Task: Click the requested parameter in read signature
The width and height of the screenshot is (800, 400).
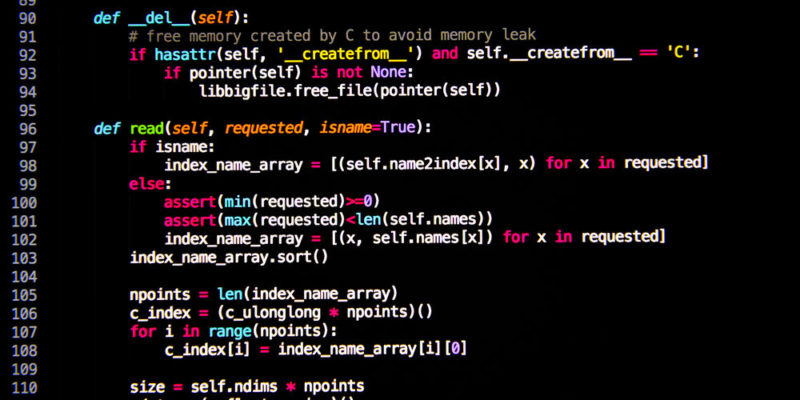Action: [x=263, y=129]
